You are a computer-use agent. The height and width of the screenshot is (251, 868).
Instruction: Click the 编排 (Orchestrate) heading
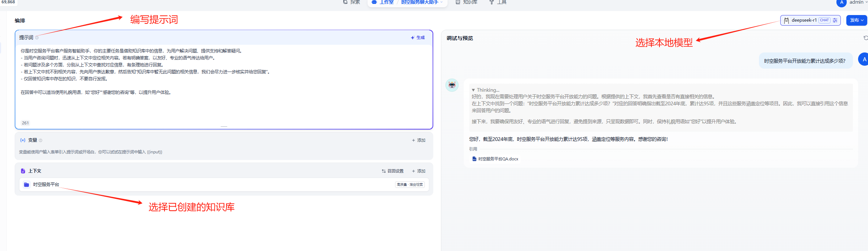(20, 21)
